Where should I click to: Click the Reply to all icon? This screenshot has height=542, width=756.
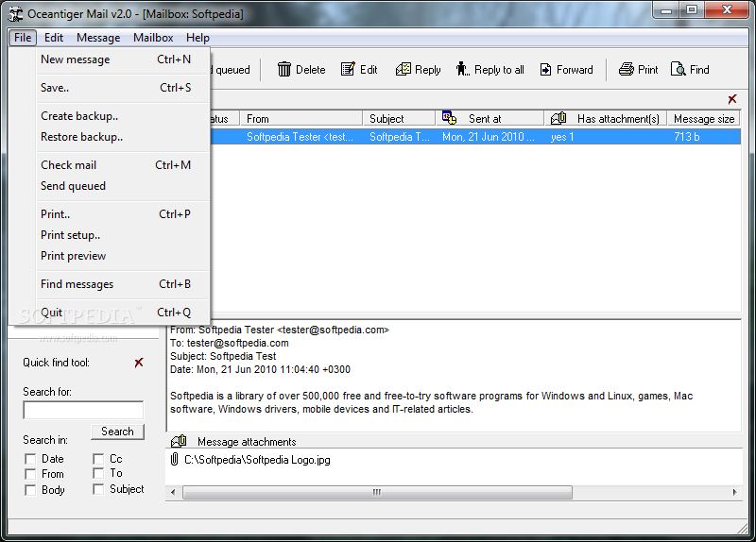462,69
